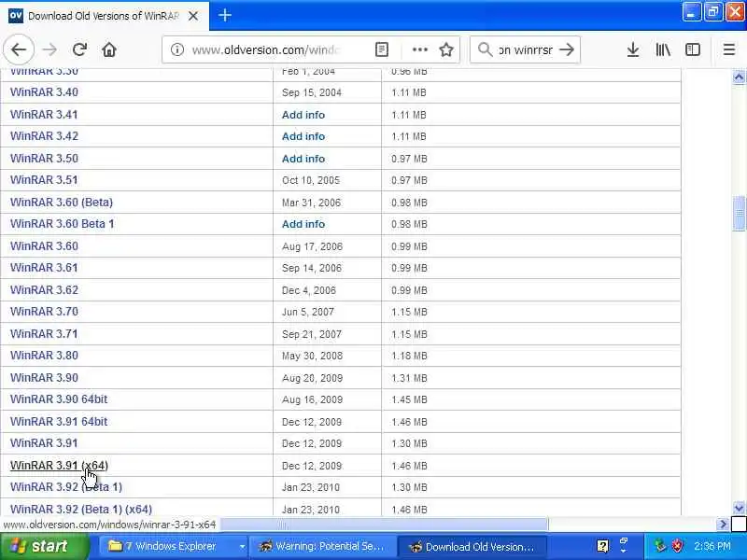Open WinRAR 3.60 (Beta) link
Viewport: 747px width, 560px height.
coord(62,203)
